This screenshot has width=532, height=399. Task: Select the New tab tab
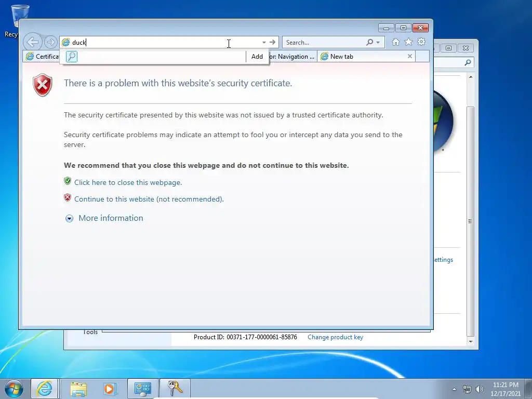(x=362, y=57)
